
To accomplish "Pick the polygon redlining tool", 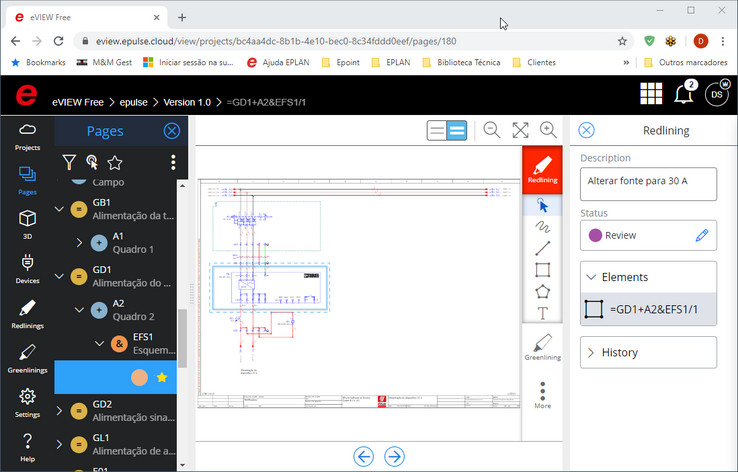I will click(x=543, y=292).
